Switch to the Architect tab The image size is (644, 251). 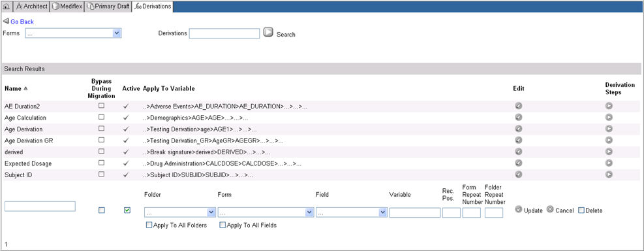pos(31,7)
